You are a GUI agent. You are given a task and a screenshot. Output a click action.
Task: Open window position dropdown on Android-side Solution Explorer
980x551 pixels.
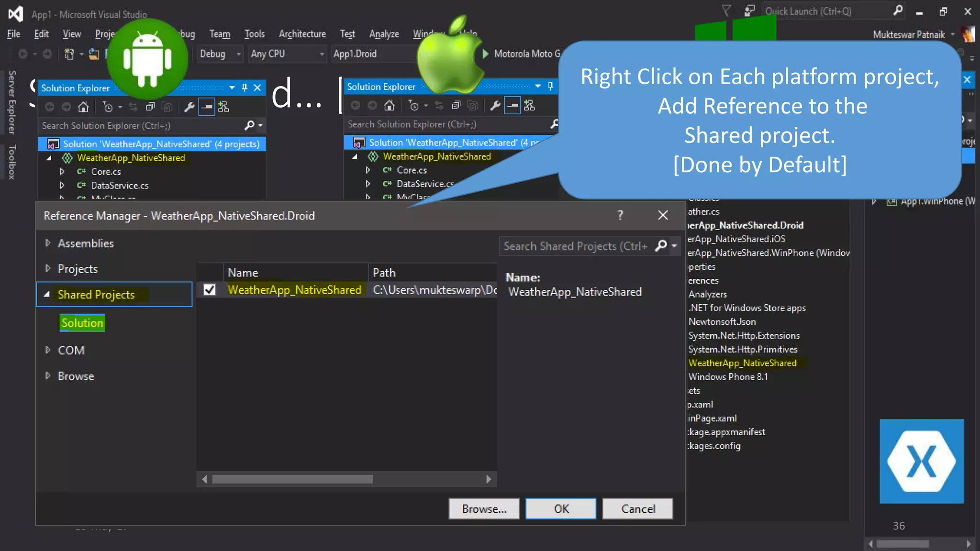[x=232, y=88]
